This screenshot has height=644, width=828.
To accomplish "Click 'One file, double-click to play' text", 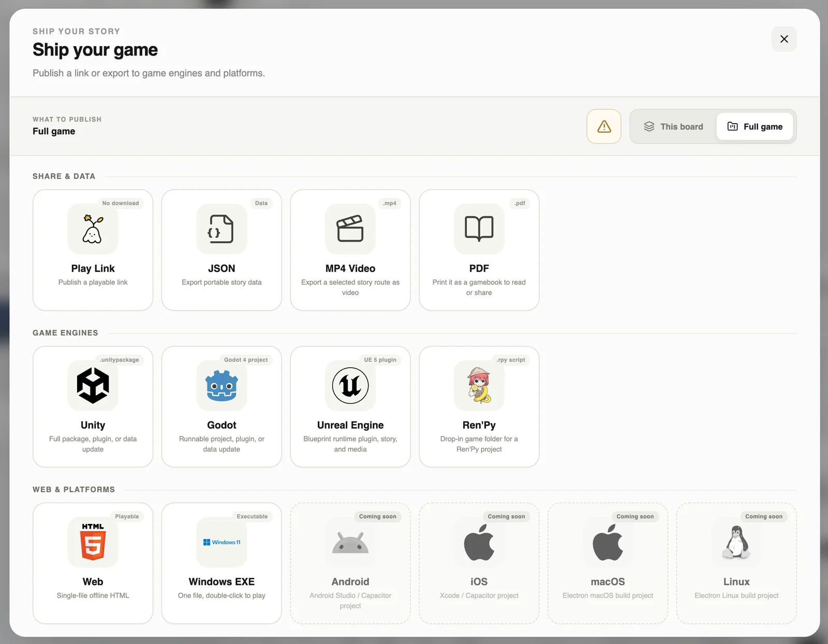I will click(221, 595).
